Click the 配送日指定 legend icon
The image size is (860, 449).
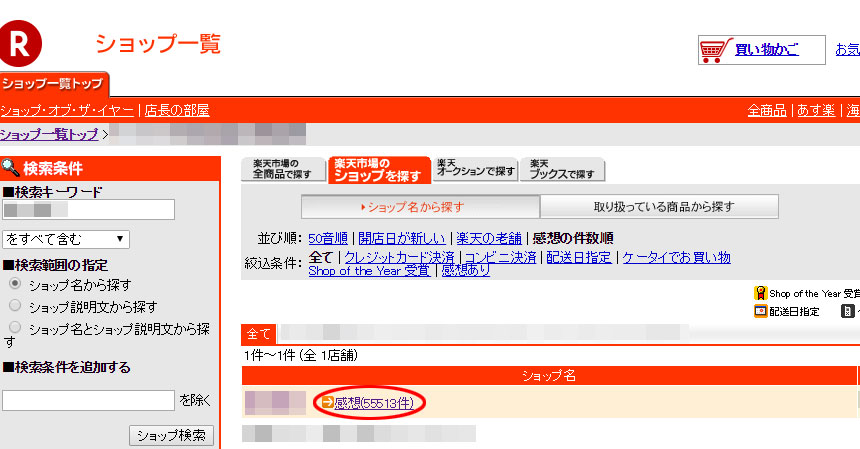pyautogui.click(x=760, y=311)
